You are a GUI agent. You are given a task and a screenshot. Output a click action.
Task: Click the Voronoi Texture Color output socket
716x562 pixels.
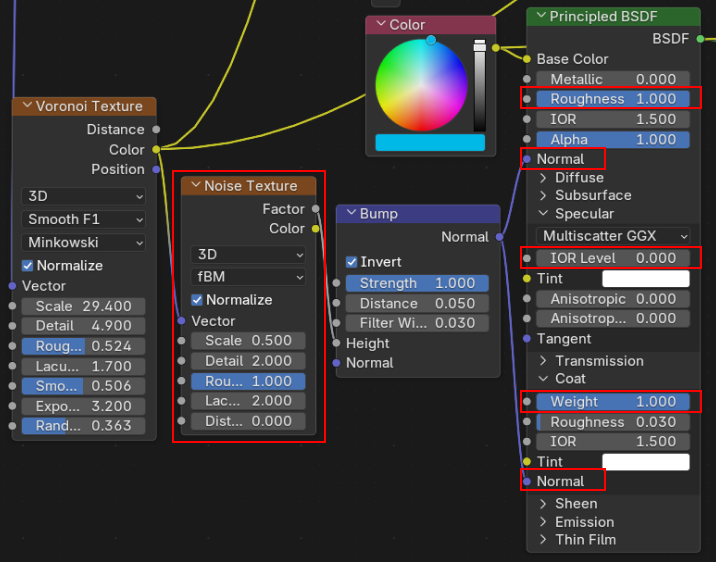coord(155,150)
